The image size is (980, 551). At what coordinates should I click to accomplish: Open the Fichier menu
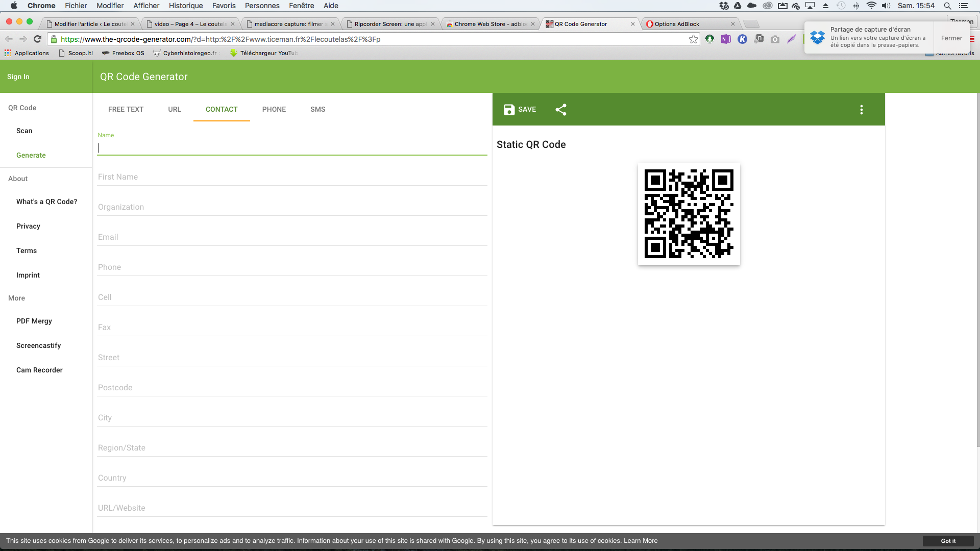76,6
